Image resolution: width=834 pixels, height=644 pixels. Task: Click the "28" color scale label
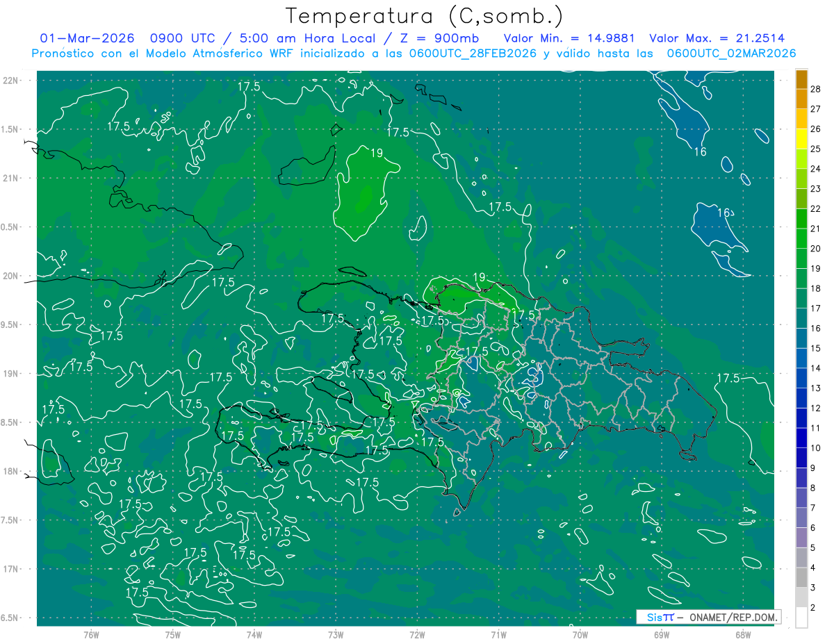click(816, 89)
